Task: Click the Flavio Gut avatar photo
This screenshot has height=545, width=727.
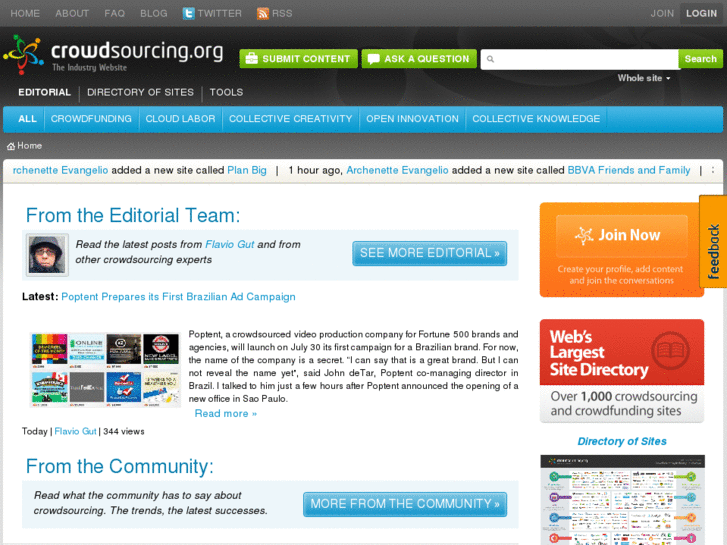Action: (47, 255)
